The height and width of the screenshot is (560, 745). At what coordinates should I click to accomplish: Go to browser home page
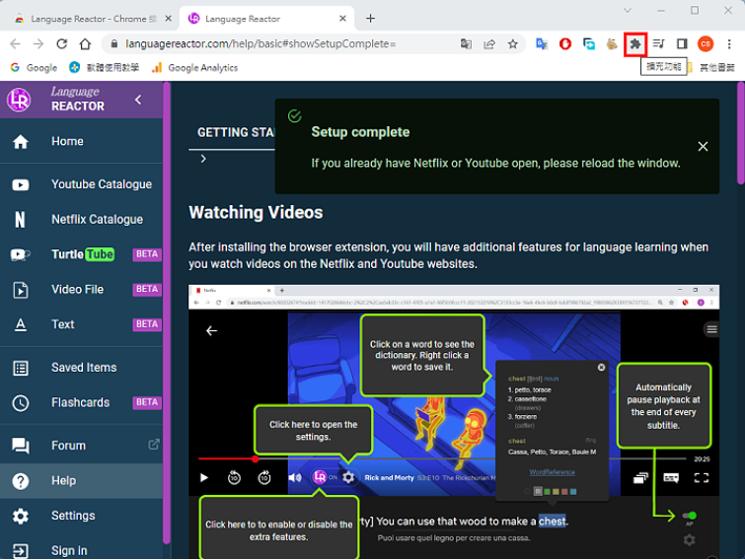pos(85,44)
